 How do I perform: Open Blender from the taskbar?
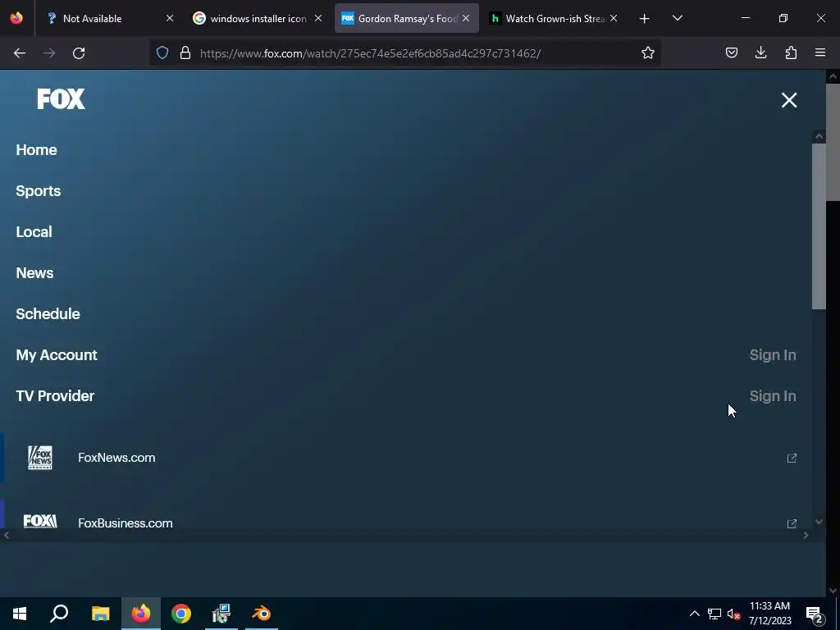tap(262, 614)
